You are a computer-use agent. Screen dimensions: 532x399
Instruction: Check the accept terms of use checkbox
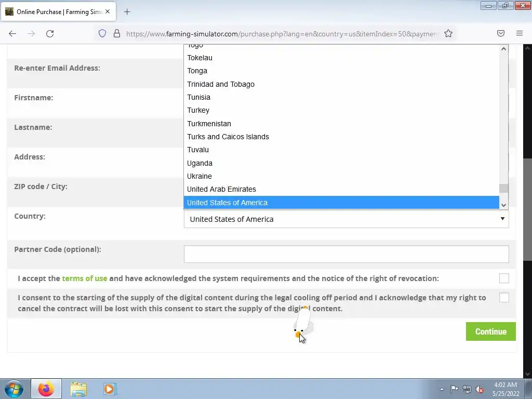coord(504,278)
